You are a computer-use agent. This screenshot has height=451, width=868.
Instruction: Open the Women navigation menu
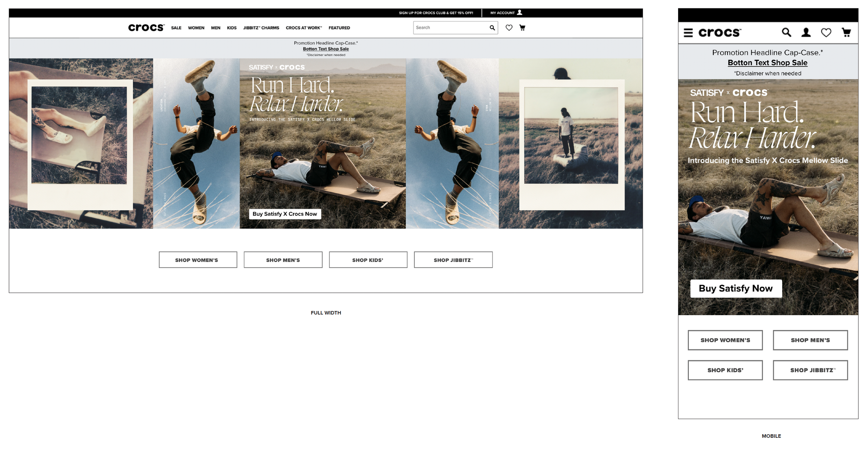click(196, 28)
